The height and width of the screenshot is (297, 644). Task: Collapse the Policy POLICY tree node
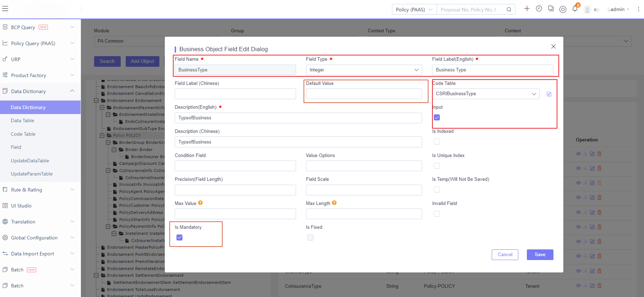(x=102, y=135)
